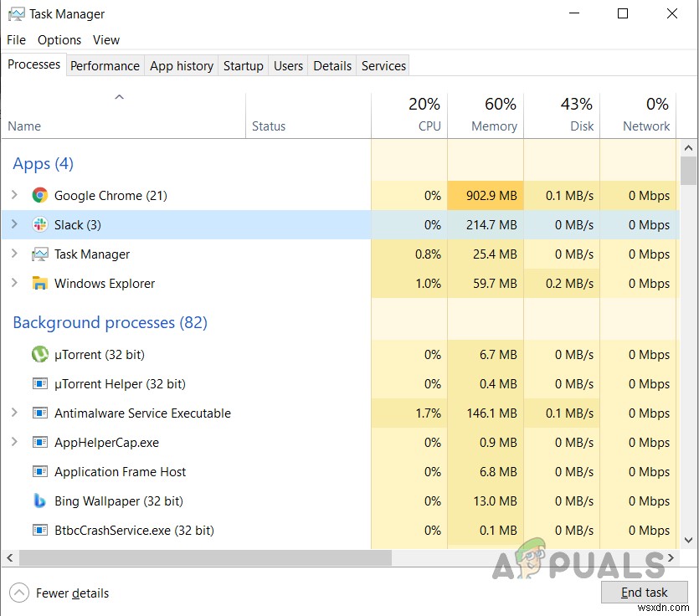Click the End task button

644,592
